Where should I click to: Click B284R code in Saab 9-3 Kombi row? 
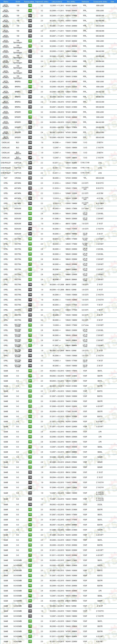(100, 601)
